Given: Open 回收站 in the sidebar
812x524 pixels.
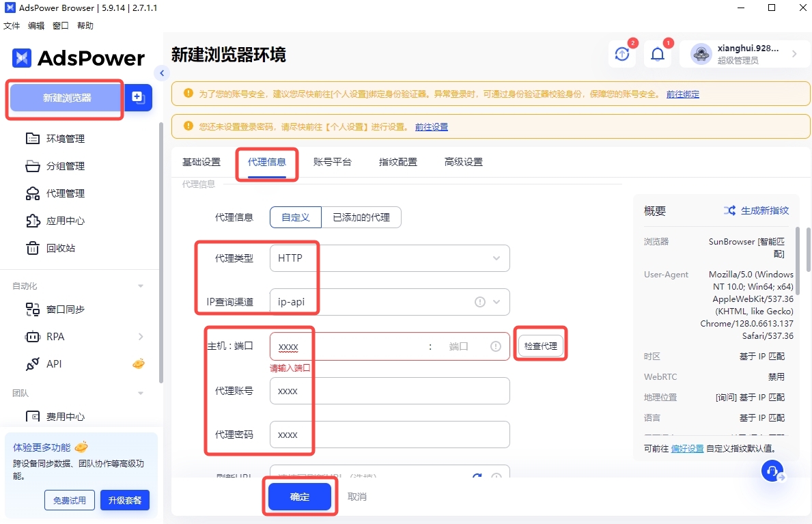Looking at the screenshot, I should (x=51, y=248).
